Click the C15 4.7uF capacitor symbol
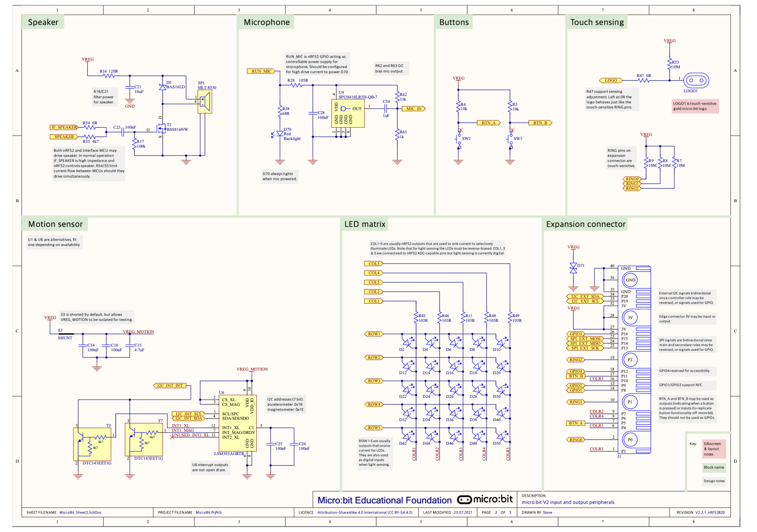 (130, 346)
